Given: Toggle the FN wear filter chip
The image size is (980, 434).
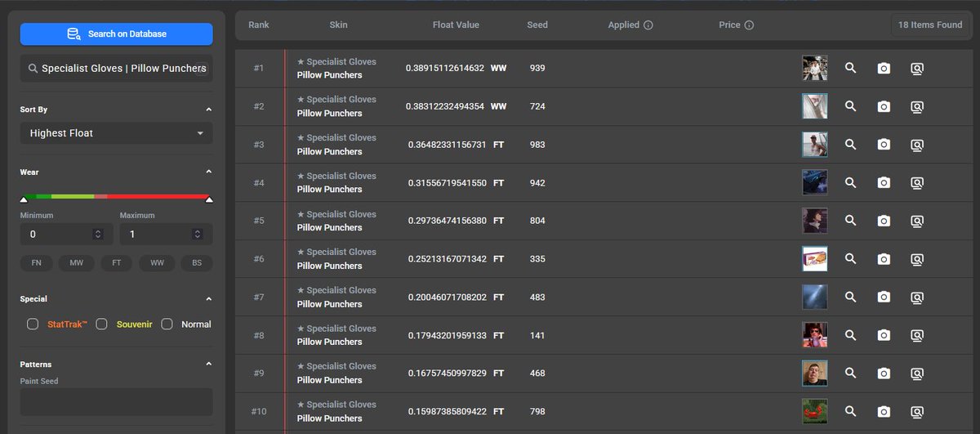Looking at the screenshot, I should click(x=37, y=263).
